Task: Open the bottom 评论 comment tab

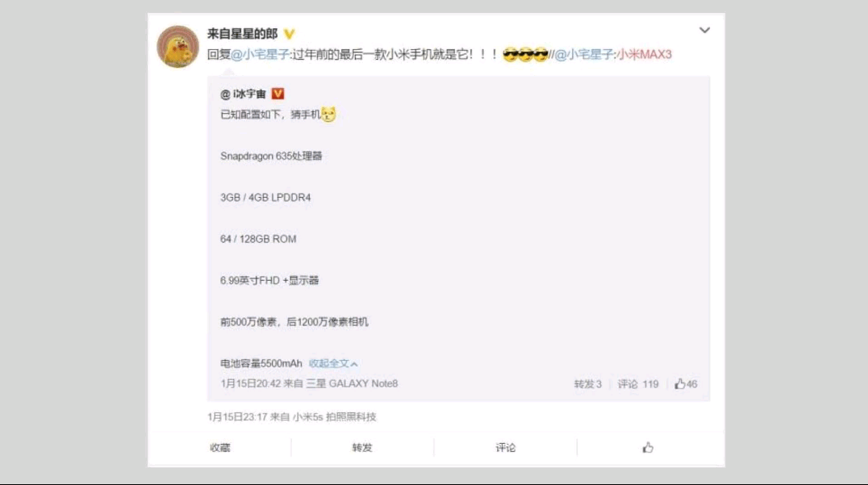Action: click(506, 448)
